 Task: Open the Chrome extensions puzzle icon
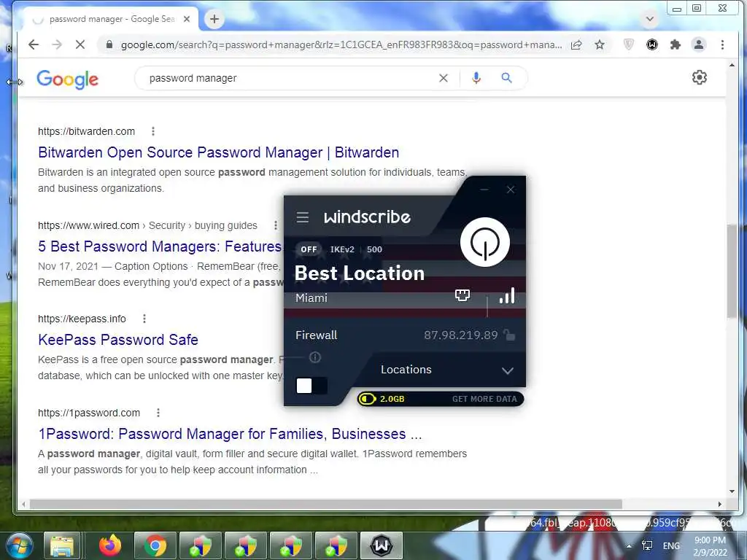676,44
